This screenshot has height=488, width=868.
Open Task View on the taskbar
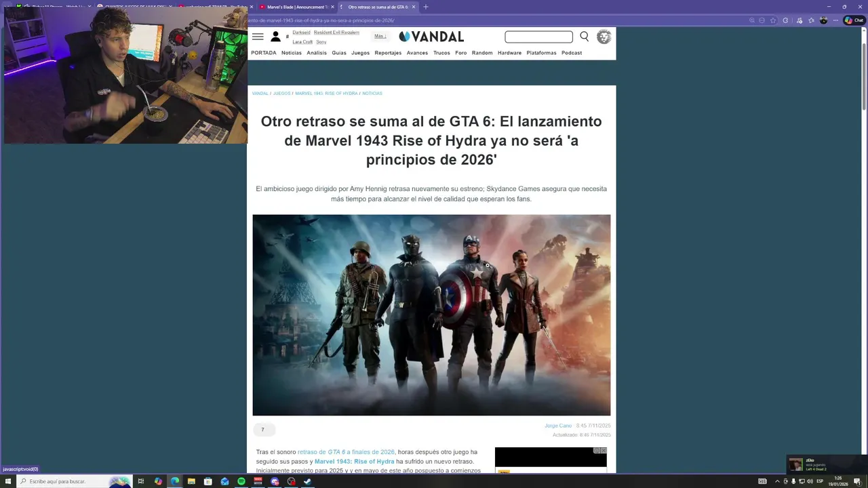tap(141, 481)
